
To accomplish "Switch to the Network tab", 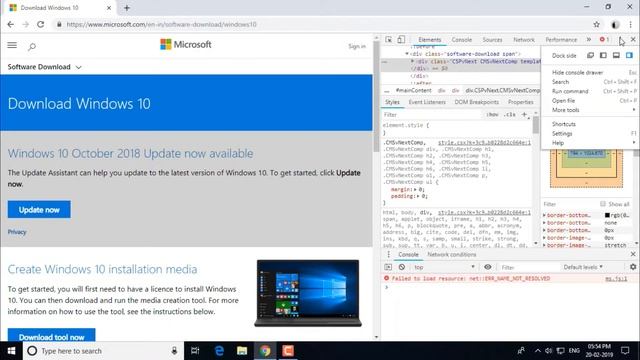I will (x=524, y=40).
